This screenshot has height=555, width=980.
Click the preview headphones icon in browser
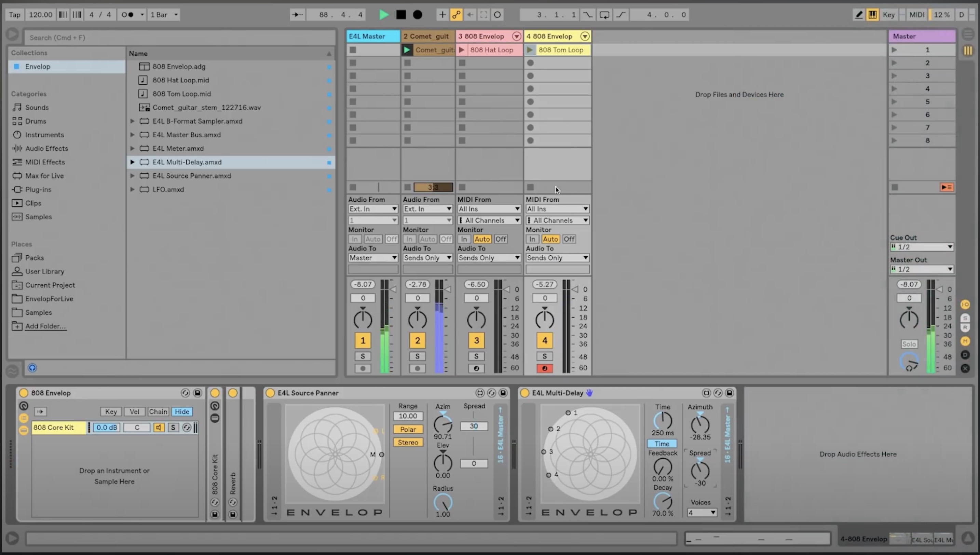[x=32, y=368]
